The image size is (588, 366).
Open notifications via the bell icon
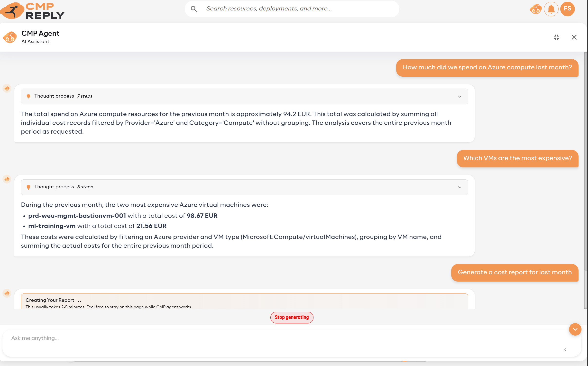pyautogui.click(x=551, y=9)
